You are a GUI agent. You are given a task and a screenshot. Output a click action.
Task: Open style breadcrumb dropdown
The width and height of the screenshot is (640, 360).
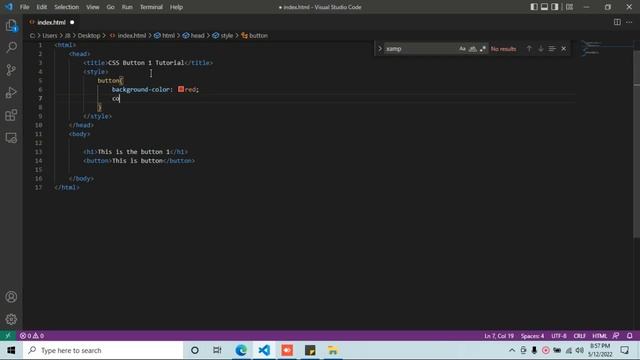click(x=222, y=36)
